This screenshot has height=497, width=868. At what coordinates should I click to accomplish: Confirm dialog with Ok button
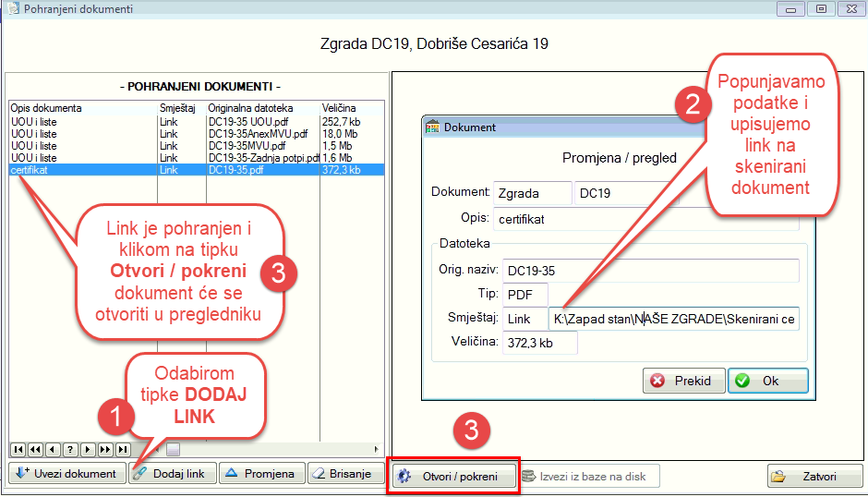pyautogui.click(x=767, y=381)
